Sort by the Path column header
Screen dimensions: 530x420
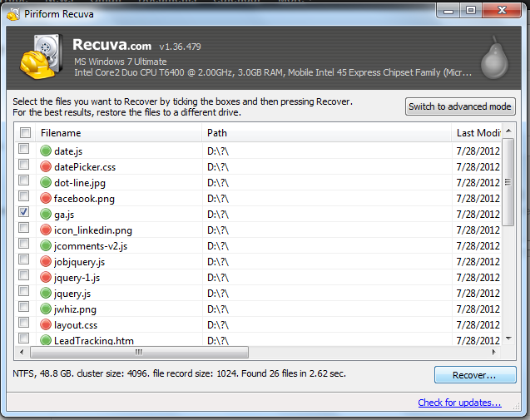click(x=327, y=133)
